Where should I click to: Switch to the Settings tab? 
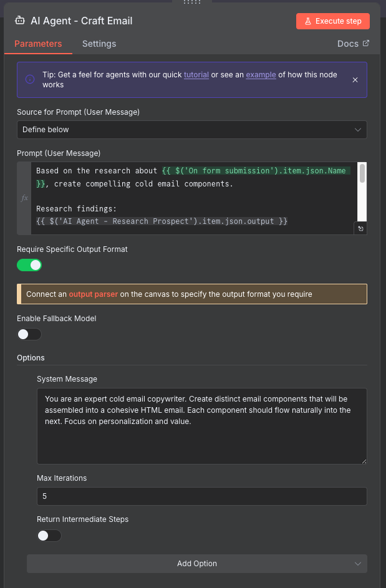tap(99, 44)
